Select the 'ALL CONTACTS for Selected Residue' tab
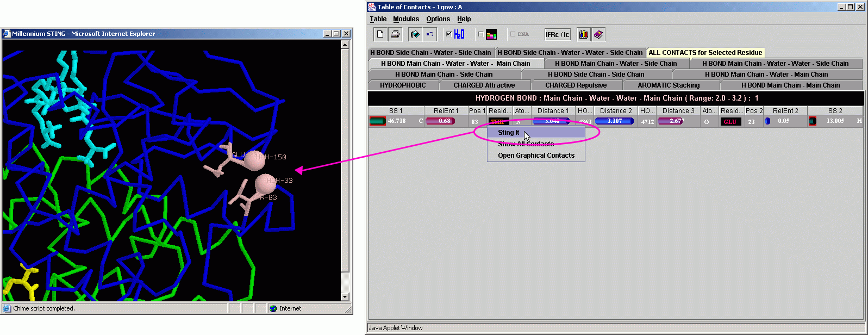Image resolution: width=868 pixels, height=335 pixels. (705, 53)
